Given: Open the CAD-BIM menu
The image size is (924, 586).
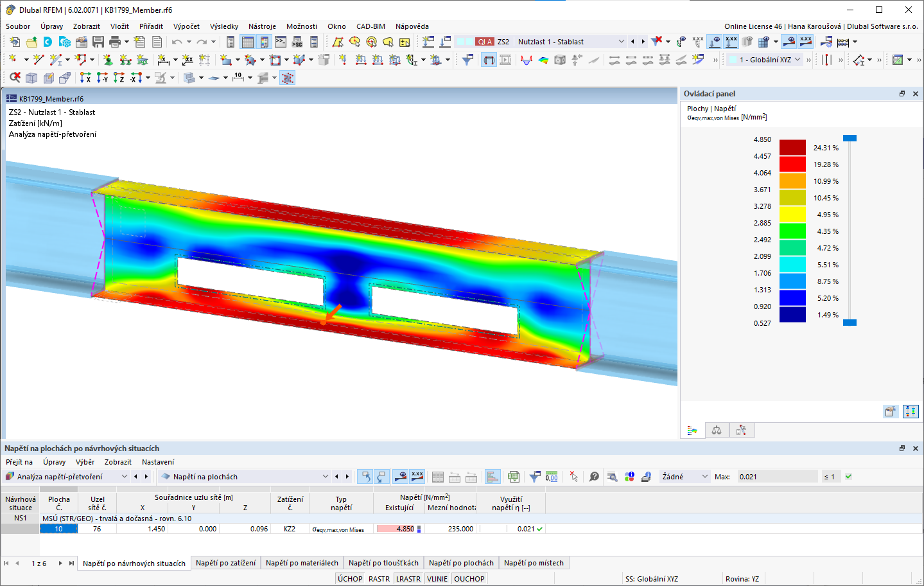Looking at the screenshot, I should pos(370,26).
